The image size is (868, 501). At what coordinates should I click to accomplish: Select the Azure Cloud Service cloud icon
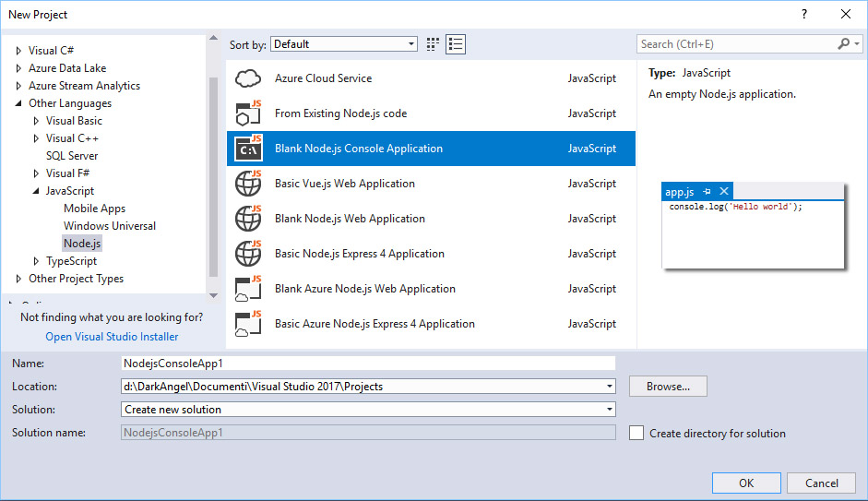point(248,78)
